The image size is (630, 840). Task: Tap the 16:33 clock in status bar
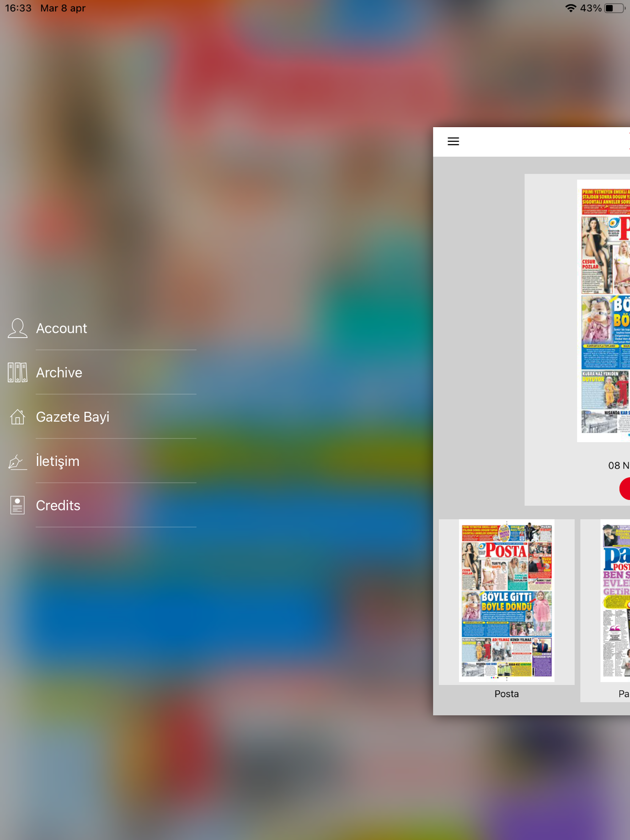[x=18, y=8]
